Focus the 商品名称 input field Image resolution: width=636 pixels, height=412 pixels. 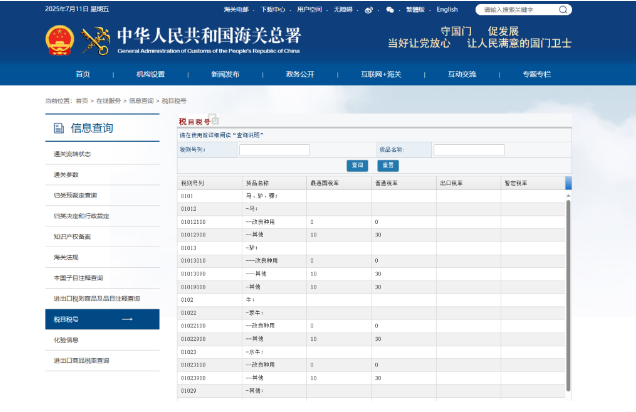469,150
